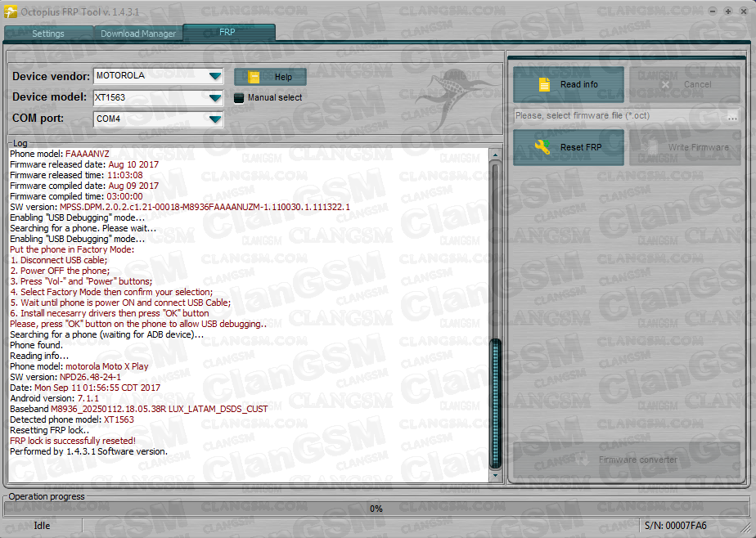Click the Operation progress bar at 0%
756x538 pixels.
click(376, 509)
